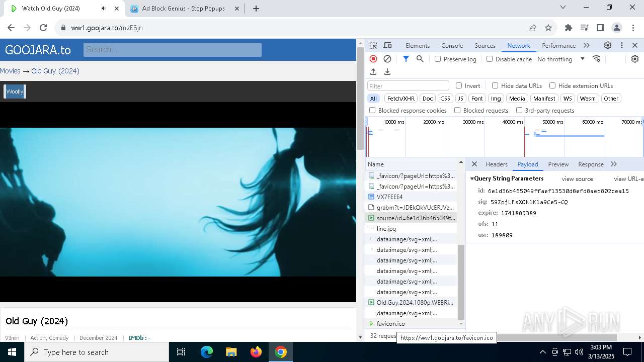Filter requests by Media type
This screenshot has width=644, height=362.
pyautogui.click(x=517, y=99)
